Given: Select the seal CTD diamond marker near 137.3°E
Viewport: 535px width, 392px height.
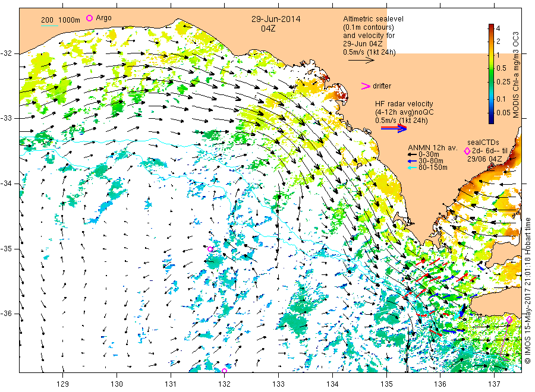Looking at the screenshot, I should click(x=509, y=320).
